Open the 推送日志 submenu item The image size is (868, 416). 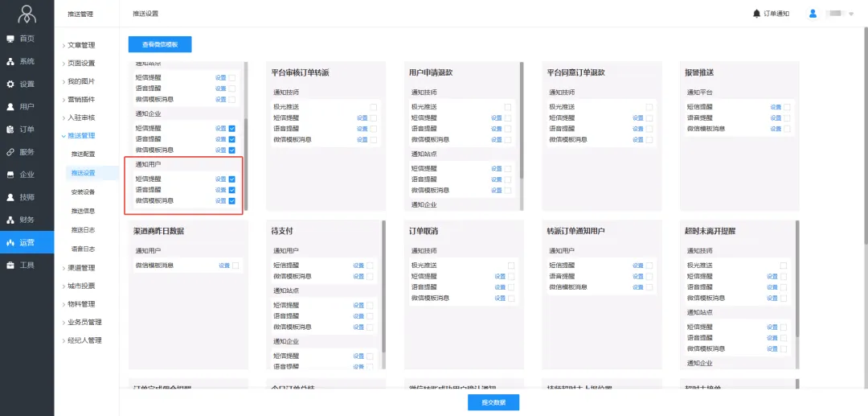(83, 230)
